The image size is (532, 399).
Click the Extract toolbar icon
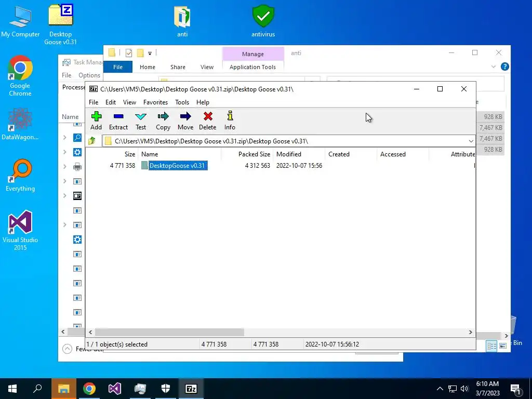pos(118,121)
